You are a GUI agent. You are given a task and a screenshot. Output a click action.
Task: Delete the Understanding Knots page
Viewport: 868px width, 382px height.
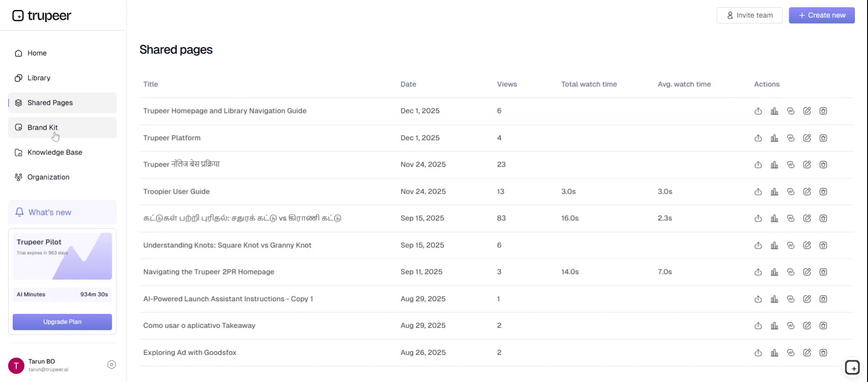pos(823,246)
